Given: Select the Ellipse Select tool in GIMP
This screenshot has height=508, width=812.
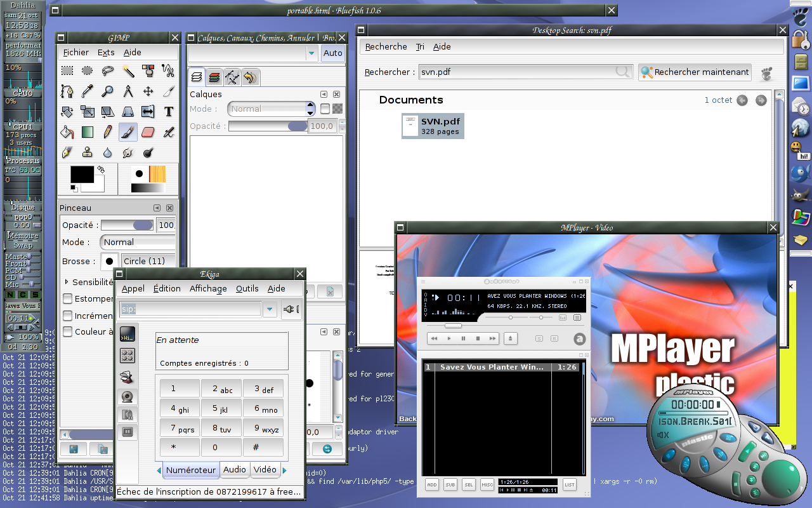Looking at the screenshot, I should 88,70.
